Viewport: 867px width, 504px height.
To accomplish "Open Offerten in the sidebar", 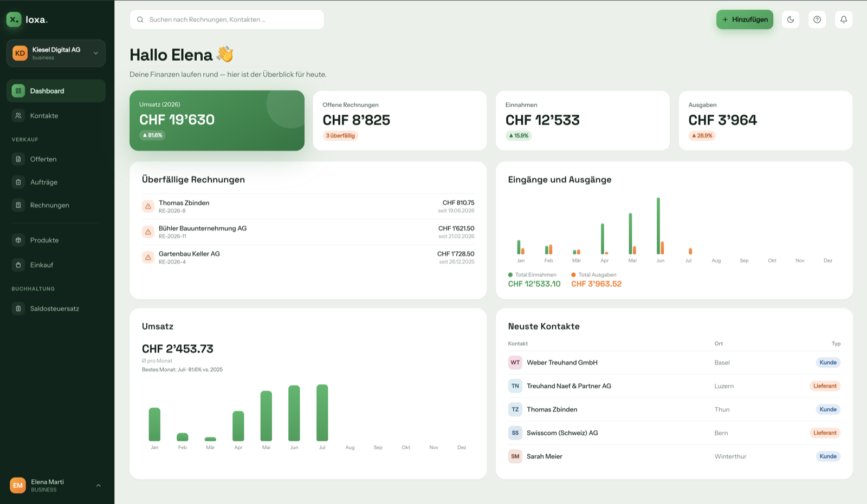I will coord(56,159).
